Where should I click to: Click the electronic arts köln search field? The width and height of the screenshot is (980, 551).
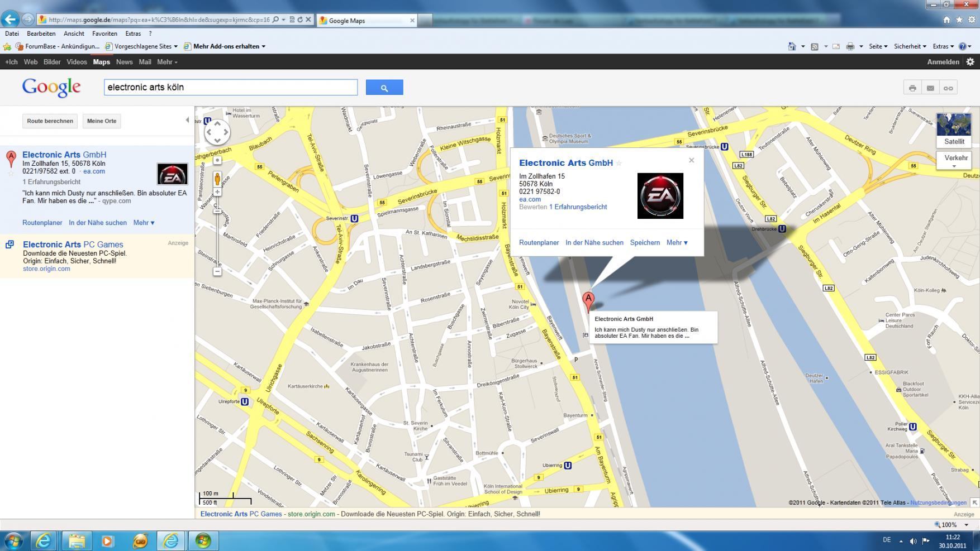(231, 87)
